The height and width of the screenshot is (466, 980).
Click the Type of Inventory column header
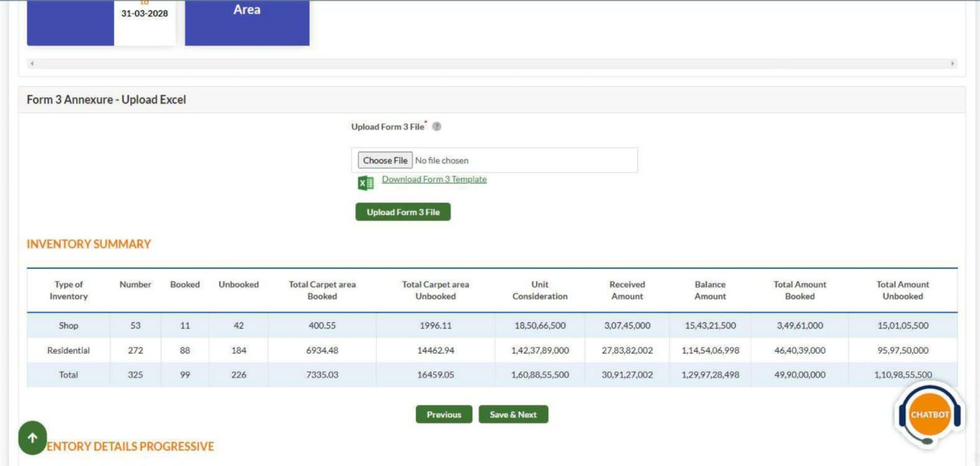coord(68,290)
